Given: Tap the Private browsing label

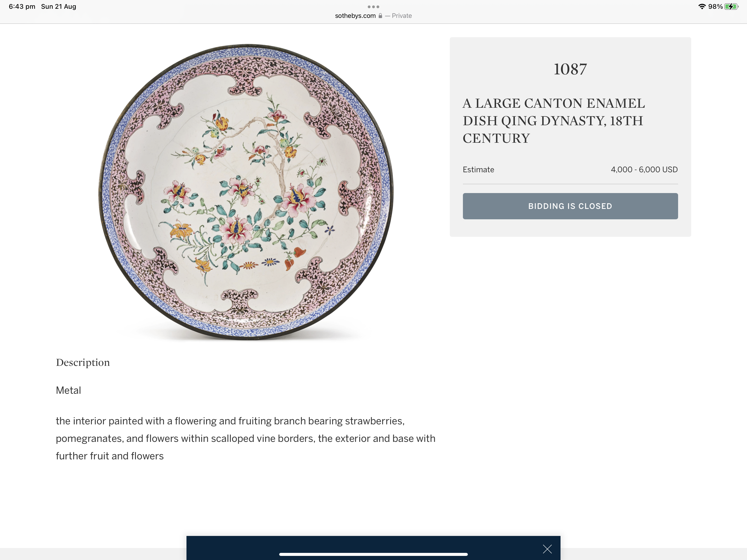Looking at the screenshot, I should click(x=402, y=16).
